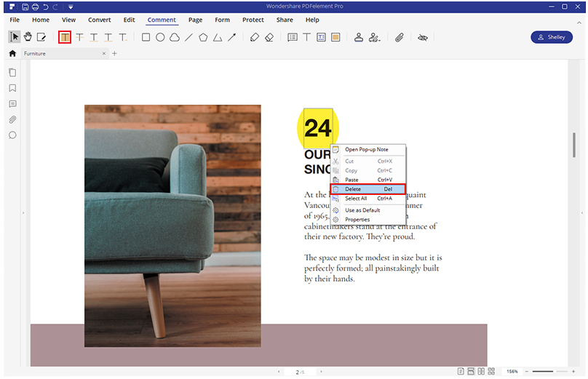Viewport: 588px width, 379px height.
Task: Add a Note comment
Action: (293, 37)
